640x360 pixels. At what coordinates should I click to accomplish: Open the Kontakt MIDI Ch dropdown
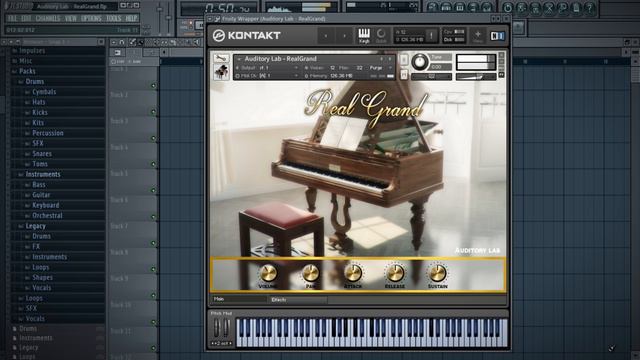click(x=267, y=76)
